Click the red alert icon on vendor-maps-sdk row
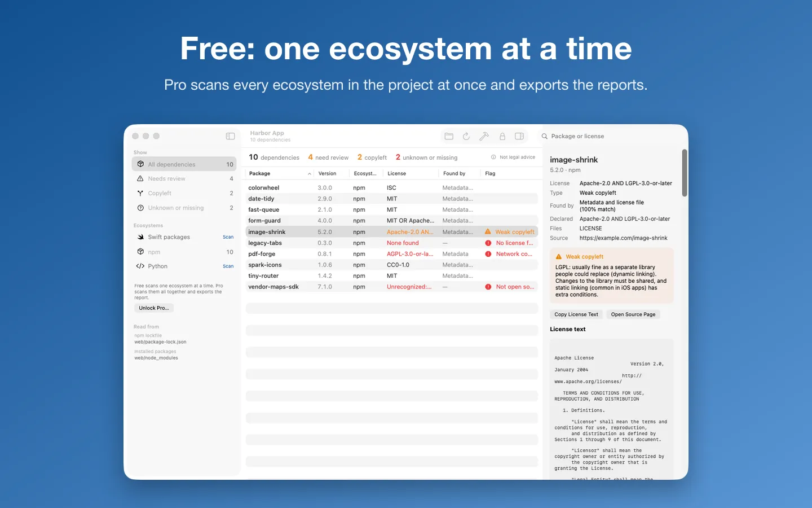The width and height of the screenshot is (812, 508). coord(488,287)
